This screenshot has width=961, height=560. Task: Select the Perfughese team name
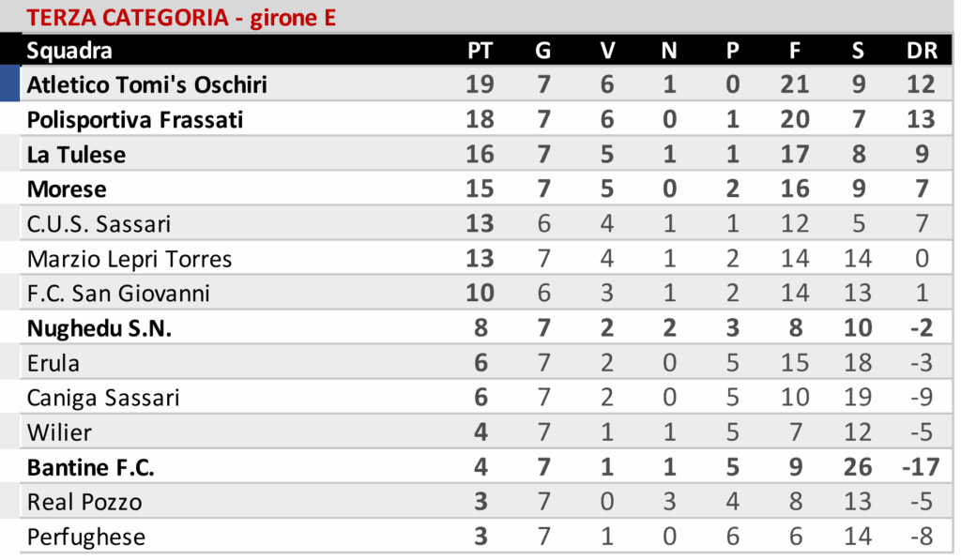pos(86,537)
